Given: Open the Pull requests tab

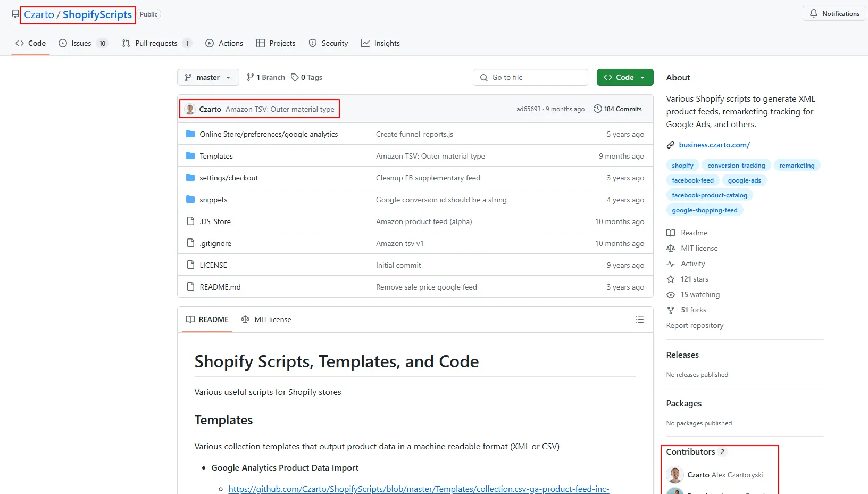Looking at the screenshot, I should click(157, 43).
